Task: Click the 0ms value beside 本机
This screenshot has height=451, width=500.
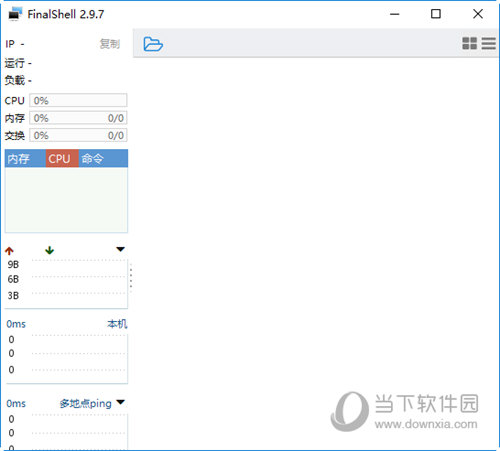Action: [16, 324]
